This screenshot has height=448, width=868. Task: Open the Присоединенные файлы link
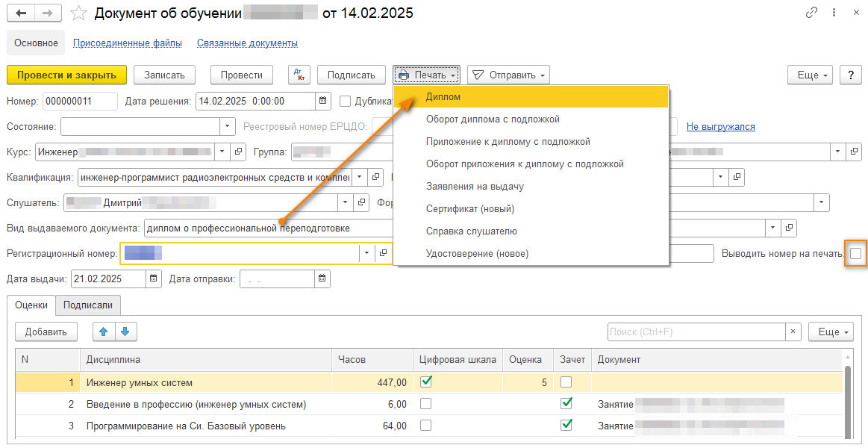[x=128, y=43]
